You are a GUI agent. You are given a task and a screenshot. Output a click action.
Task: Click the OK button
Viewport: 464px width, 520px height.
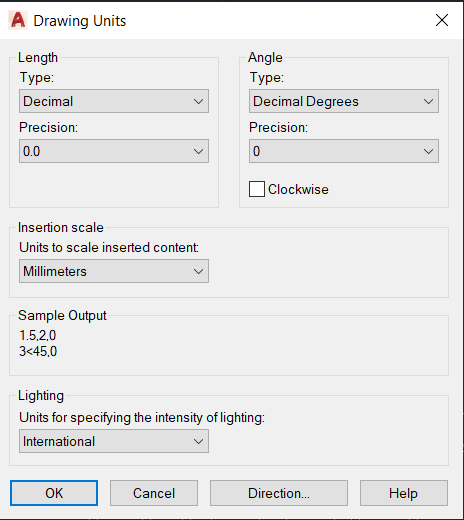[54, 493]
